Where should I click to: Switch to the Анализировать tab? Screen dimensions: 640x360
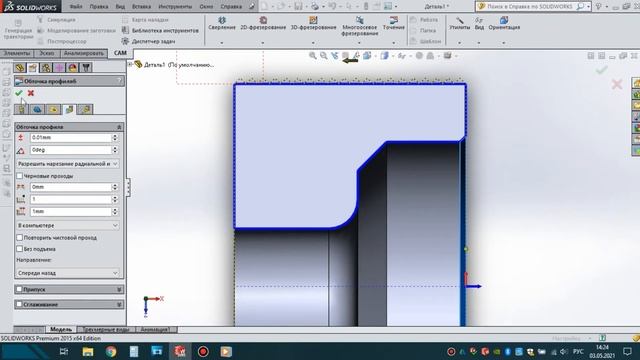tap(84, 53)
